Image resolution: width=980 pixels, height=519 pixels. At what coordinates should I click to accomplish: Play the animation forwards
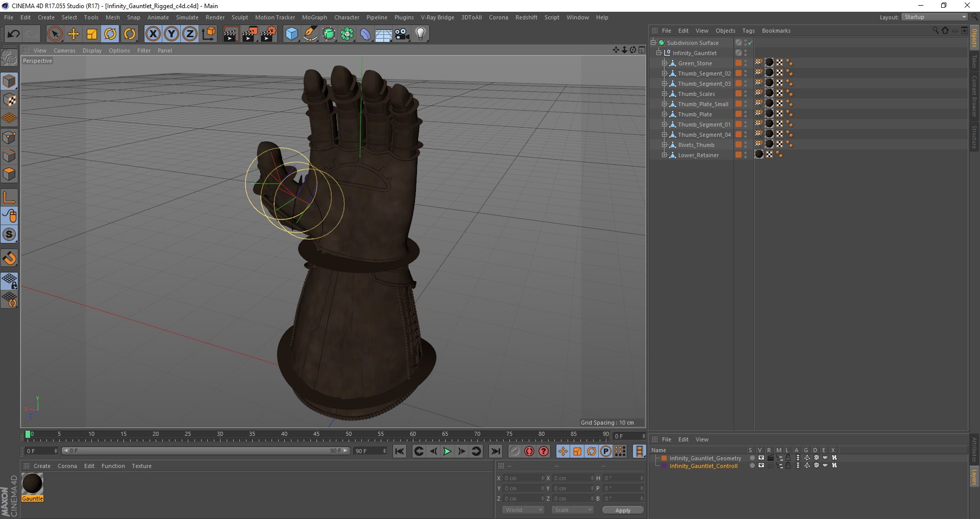pos(447,451)
